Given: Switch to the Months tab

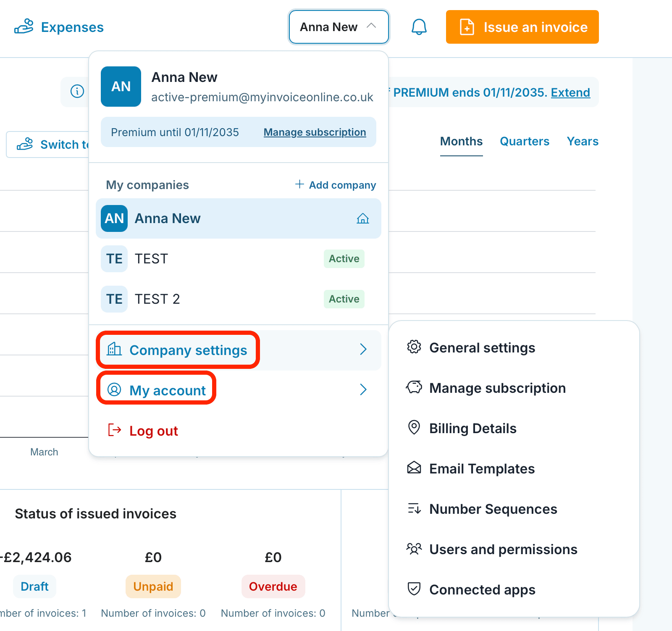Looking at the screenshot, I should point(461,142).
